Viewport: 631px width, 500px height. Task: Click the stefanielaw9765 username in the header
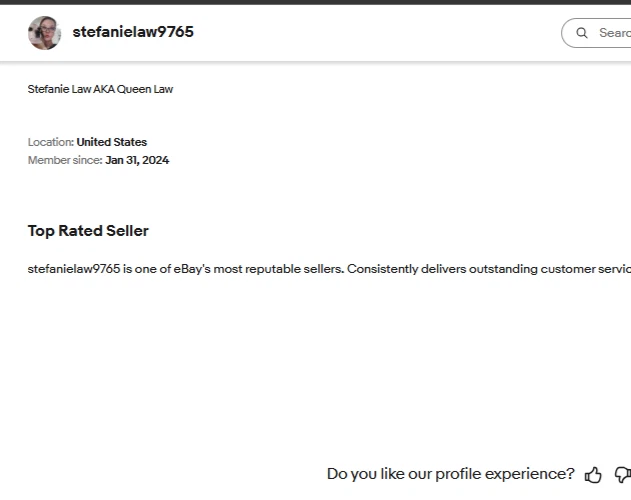133,32
